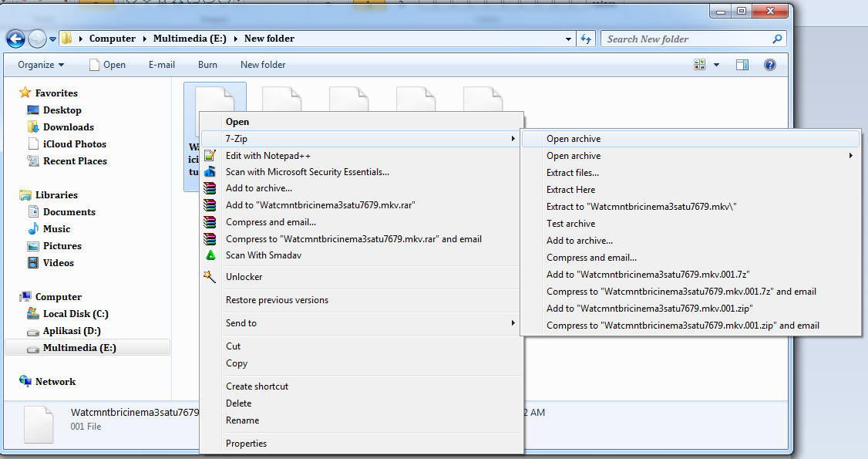Click Multimedia (E:) in the breadcrumb

click(x=190, y=39)
